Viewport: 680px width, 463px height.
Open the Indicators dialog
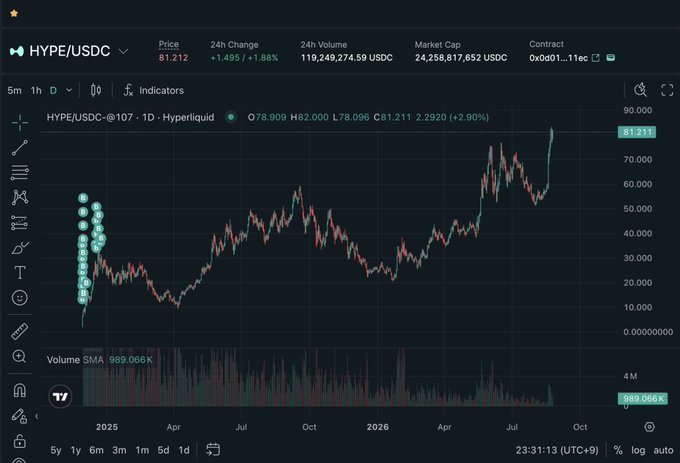pyautogui.click(x=154, y=90)
